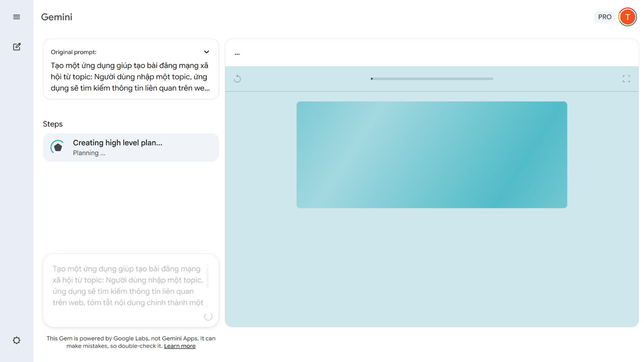Click the new chat compose icon

[x=17, y=47]
